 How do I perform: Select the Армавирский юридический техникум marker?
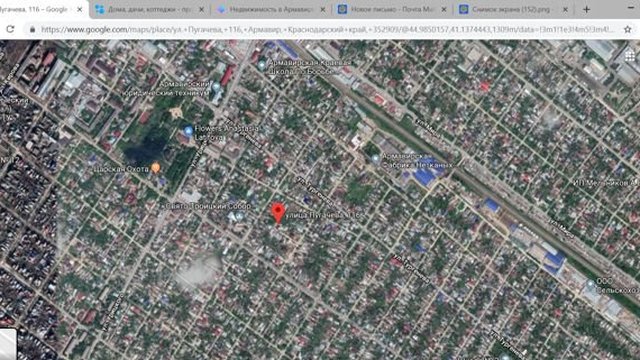[x=216, y=87]
